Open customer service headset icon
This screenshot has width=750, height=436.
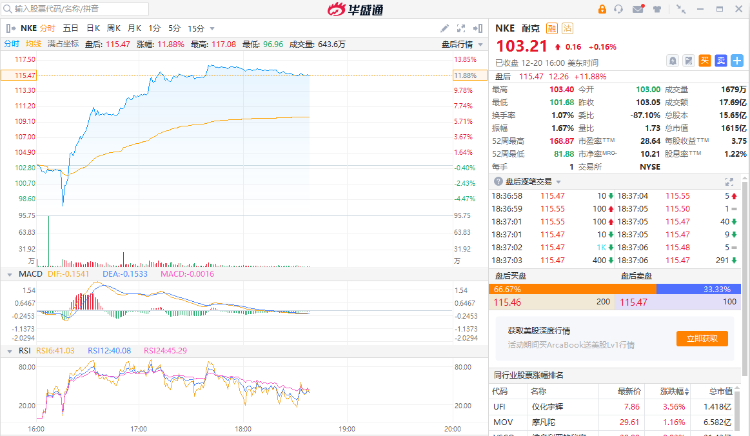point(618,9)
